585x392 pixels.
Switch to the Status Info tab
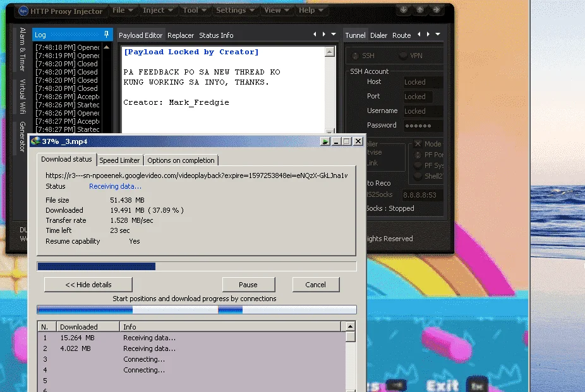216,35
